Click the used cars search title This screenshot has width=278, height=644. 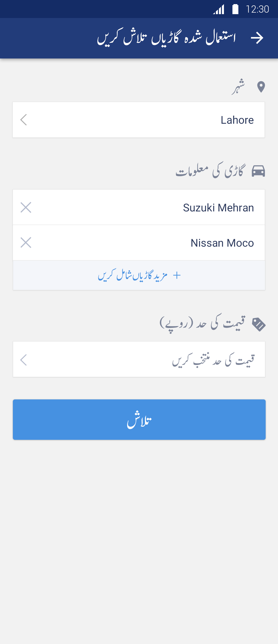tap(166, 38)
